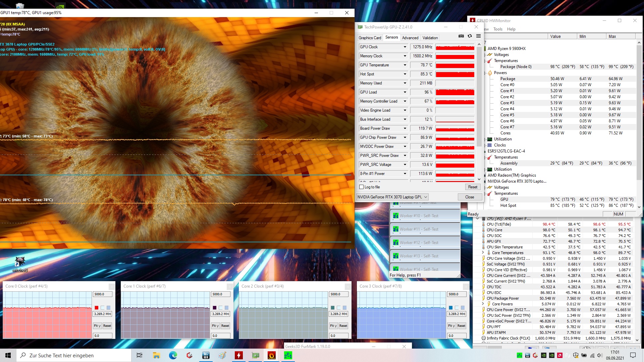Toggle the light blue box in Core 1 Clock graph
This screenshot has height=362, width=644.
pos(227,308)
